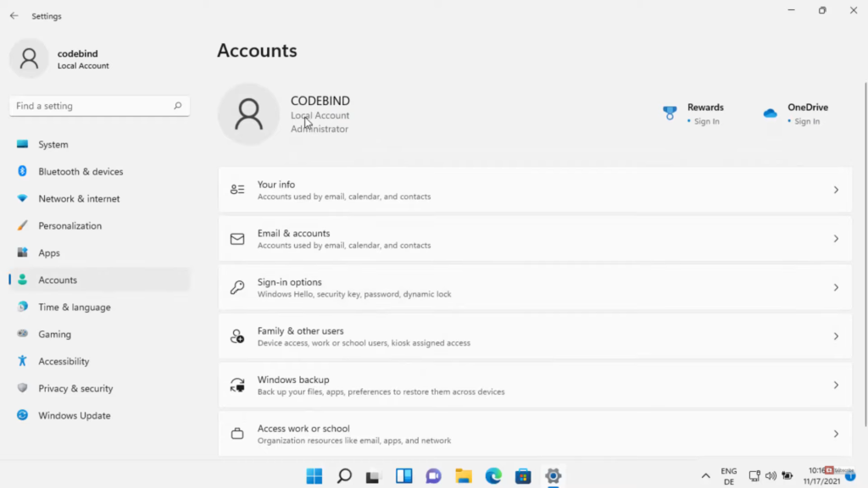Open the volume icon in system tray
Viewport: 868px width, 488px height.
771,476
